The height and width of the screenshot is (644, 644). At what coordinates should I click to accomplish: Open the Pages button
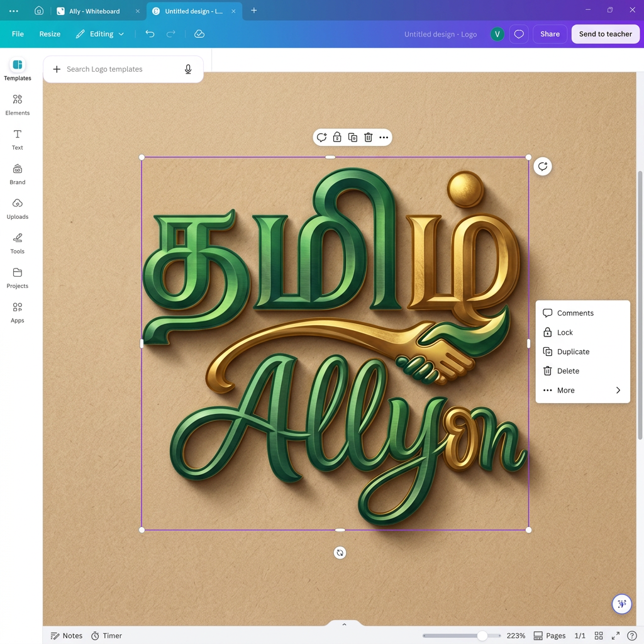click(x=550, y=635)
